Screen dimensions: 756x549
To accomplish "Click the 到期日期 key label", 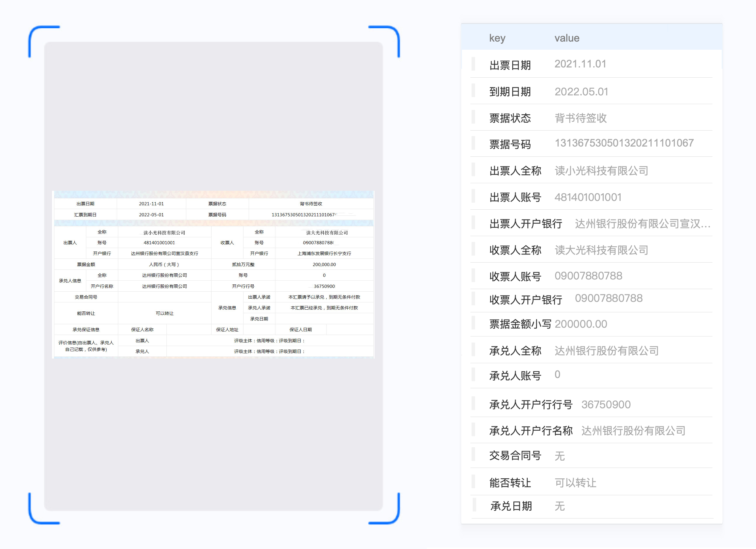I will (x=510, y=92).
